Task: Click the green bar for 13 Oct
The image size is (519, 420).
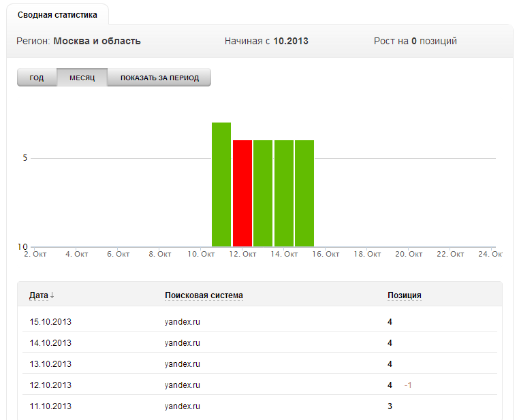Action: pos(263,193)
